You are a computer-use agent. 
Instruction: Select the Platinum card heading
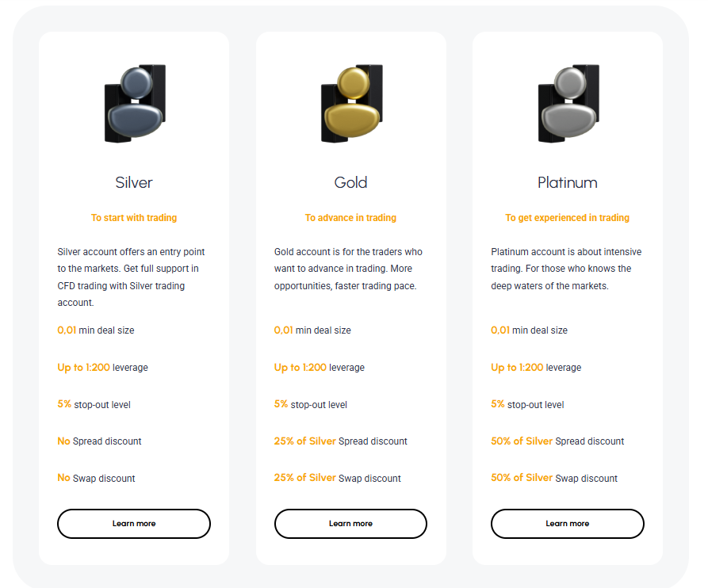click(567, 182)
